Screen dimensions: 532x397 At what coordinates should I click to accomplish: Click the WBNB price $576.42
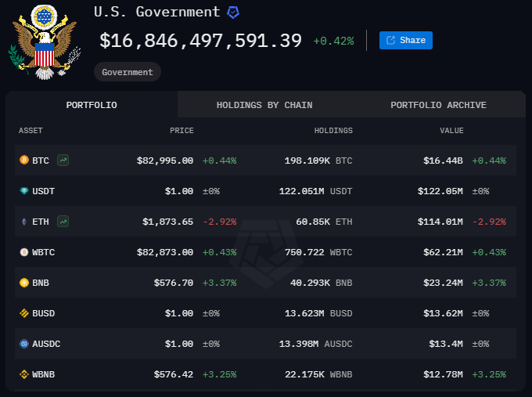pyautogui.click(x=174, y=374)
